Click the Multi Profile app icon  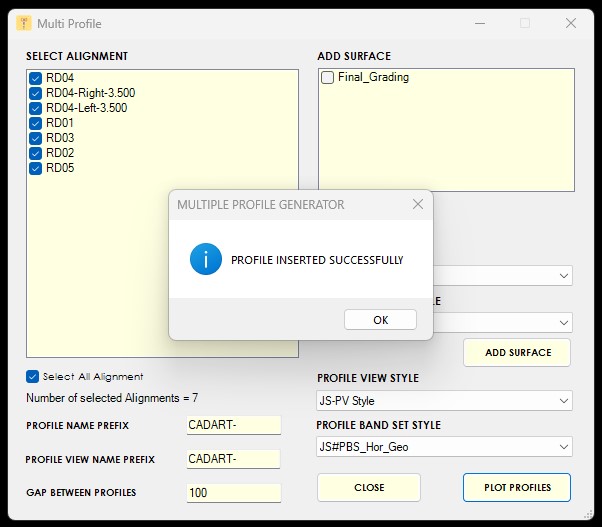[x=24, y=23]
